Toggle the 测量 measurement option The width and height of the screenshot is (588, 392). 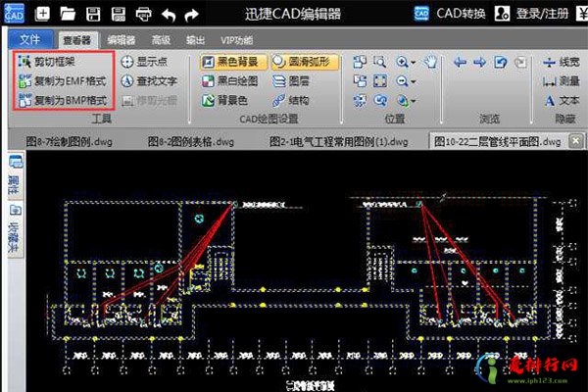pos(561,81)
